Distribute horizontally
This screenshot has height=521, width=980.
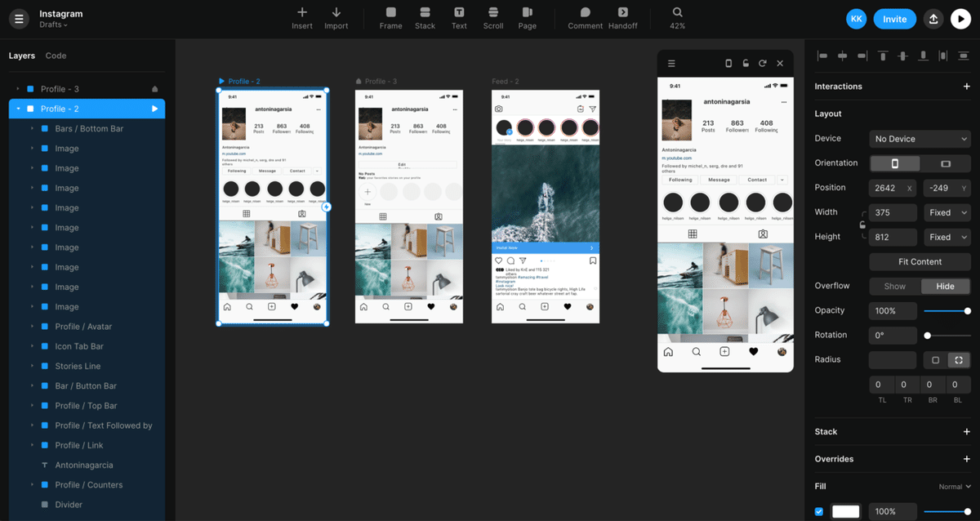[x=943, y=56]
